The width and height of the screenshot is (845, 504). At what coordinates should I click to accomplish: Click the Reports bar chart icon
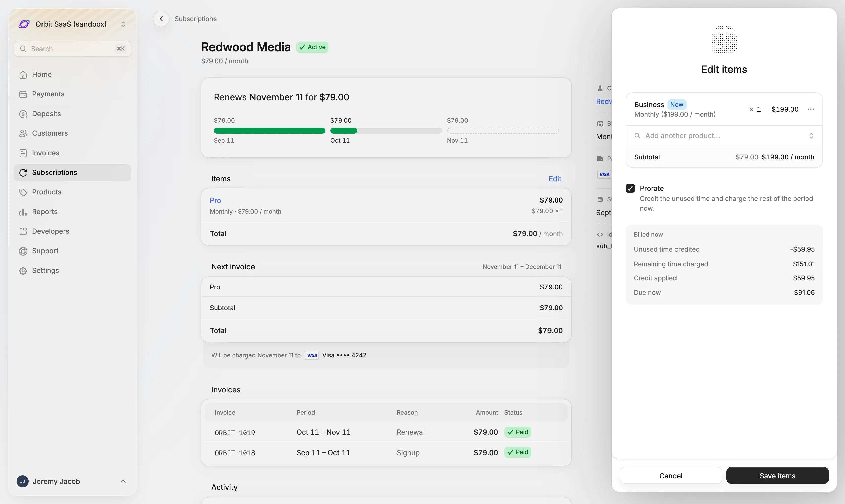(23, 212)
